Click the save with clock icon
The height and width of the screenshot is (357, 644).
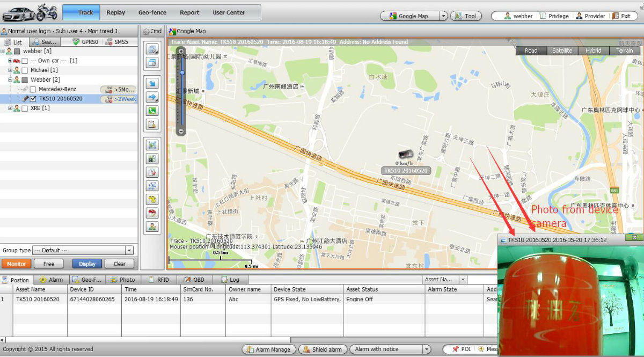click(x=152, y=158)
